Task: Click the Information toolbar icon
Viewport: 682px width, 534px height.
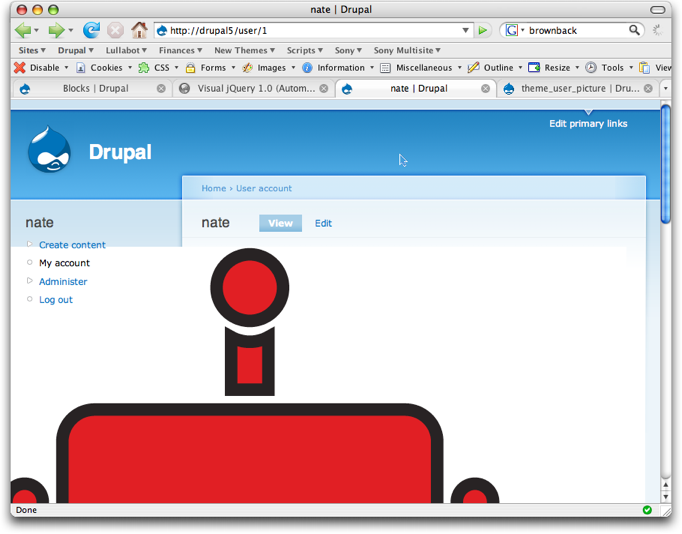Action: [x=307, y=68]
